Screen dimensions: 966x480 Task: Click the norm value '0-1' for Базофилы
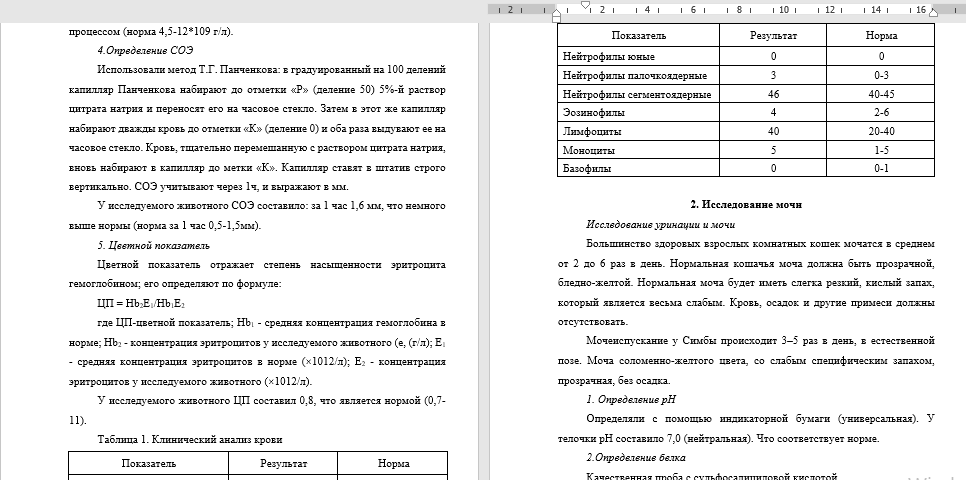pos(882,168)
